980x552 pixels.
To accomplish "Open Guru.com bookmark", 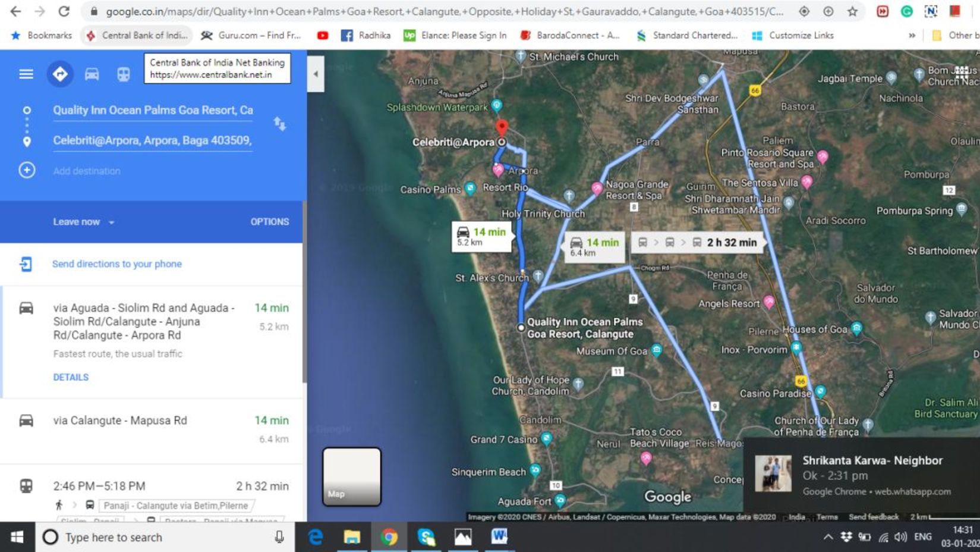I will pyautogui.click(x=251, y=36).
